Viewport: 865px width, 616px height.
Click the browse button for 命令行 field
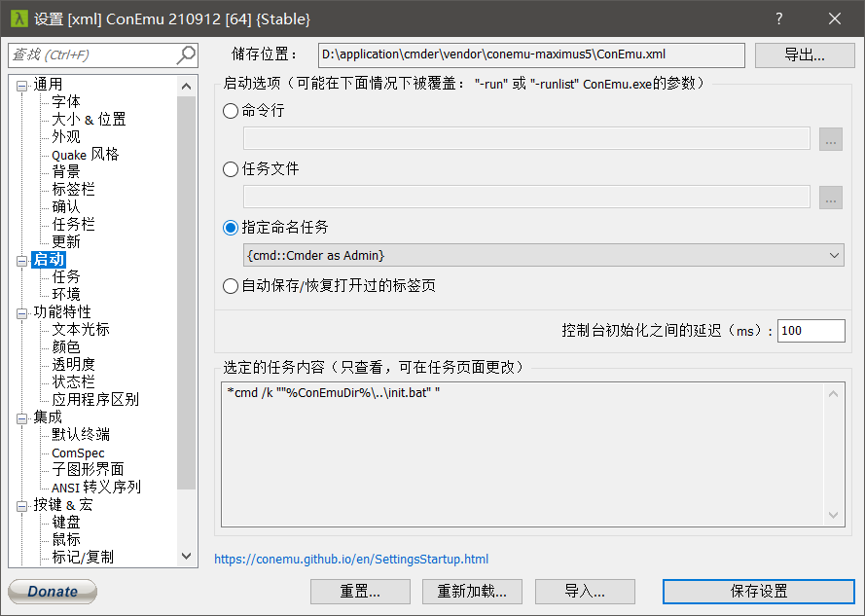click(831, 139)
